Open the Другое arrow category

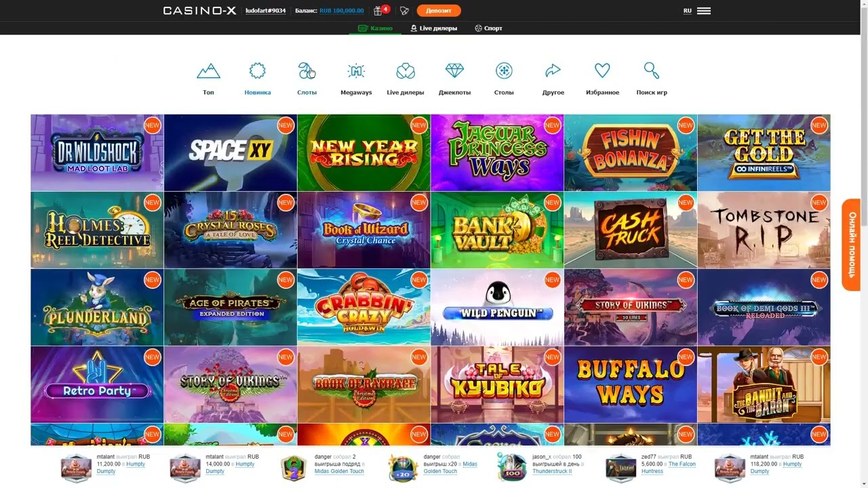(553, 71)
